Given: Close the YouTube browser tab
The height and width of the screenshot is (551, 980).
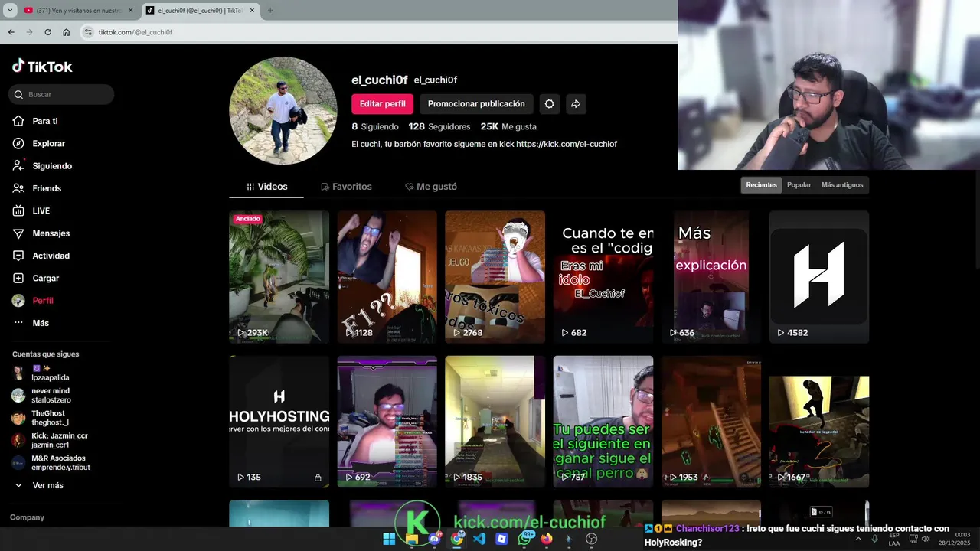Looking at the screenshot, I should [x=131, y=11].
